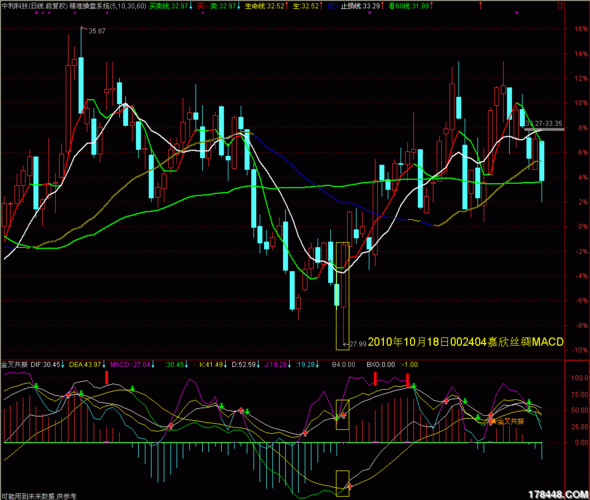
Task: Click the D:52.59 readout label
Action: [243, 365]
